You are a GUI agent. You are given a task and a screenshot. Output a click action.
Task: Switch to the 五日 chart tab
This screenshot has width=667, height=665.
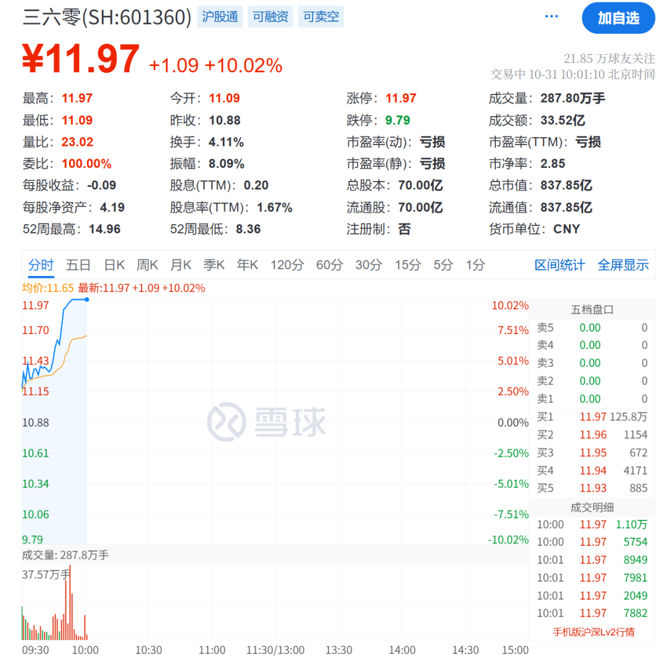tap(78, 265)
